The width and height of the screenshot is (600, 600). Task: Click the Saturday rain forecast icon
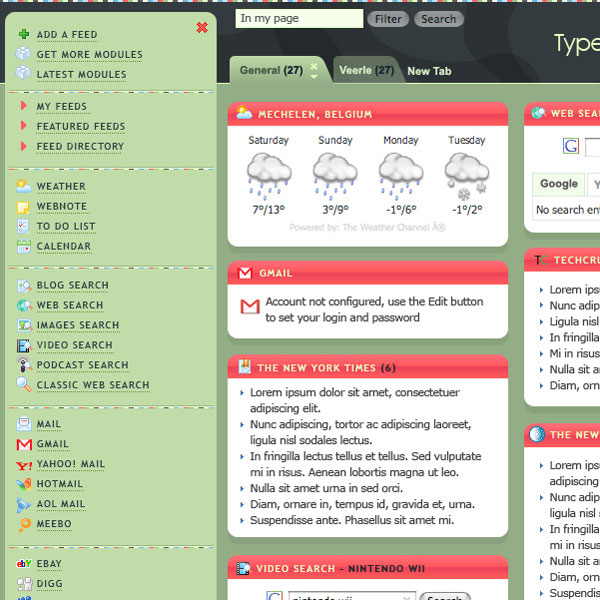[x=269, y=176]
